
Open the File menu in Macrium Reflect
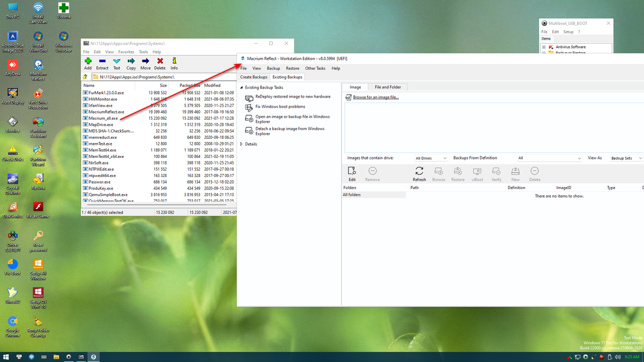(x=244, y=68)
